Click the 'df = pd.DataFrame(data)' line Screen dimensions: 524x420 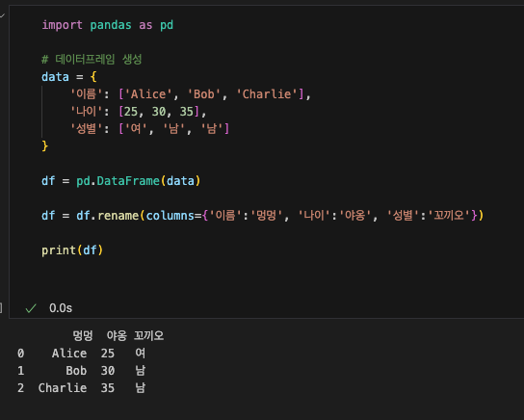click(121, 181)
